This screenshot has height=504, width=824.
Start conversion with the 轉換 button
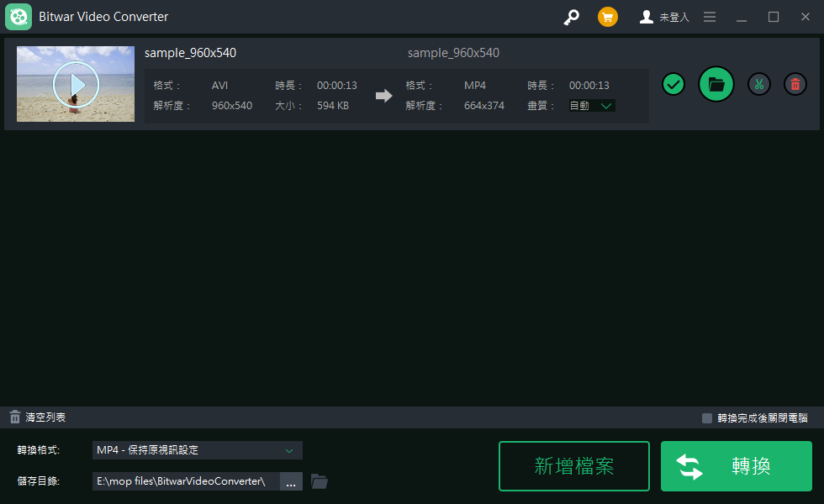[737, 466]
